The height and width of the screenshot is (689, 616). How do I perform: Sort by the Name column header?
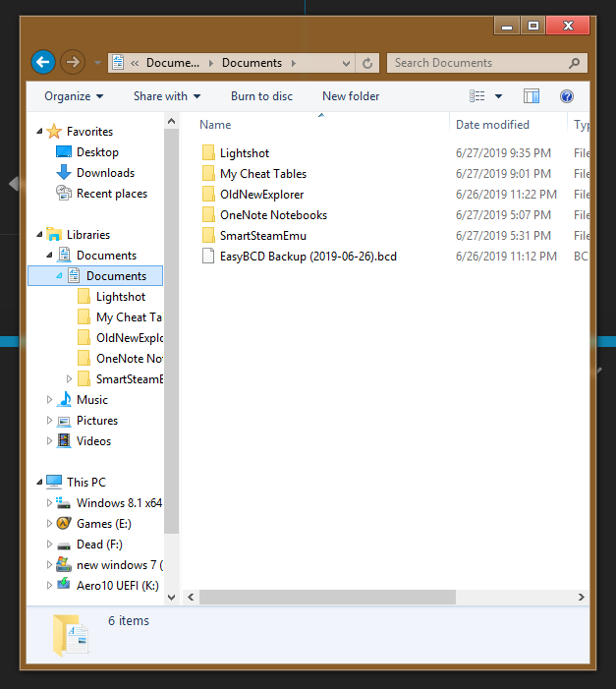pos(215,125)
